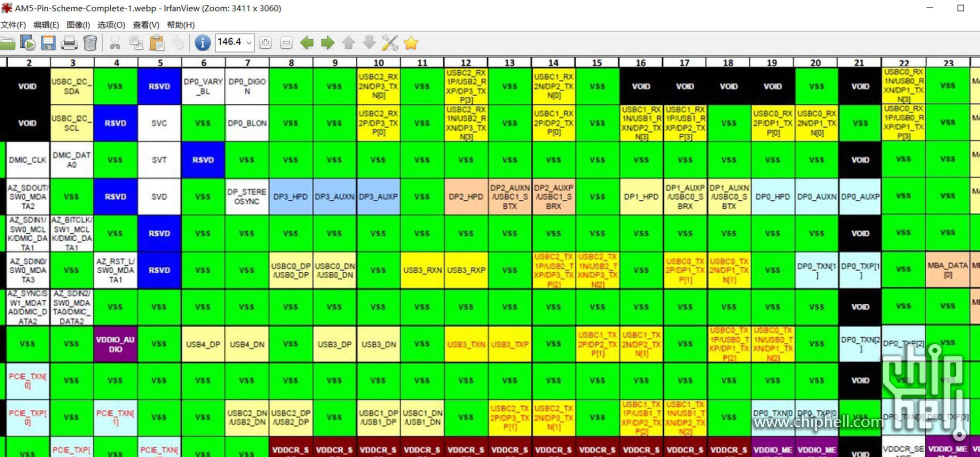Click the USB3_TXP cell
980x457 pixels.
tap(509, 344)
